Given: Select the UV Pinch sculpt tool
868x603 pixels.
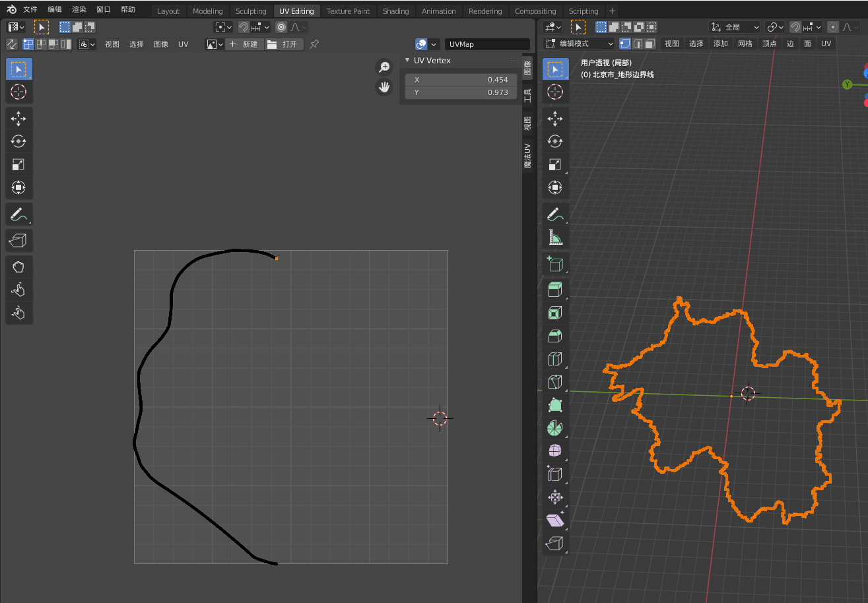Looking at the screenshot, I should pos(18,313).
